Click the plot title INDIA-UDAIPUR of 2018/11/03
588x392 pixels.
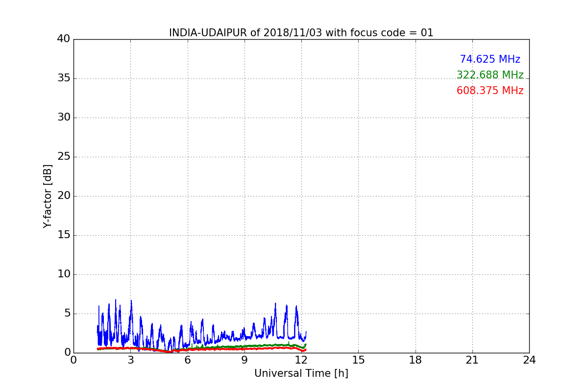301,33
